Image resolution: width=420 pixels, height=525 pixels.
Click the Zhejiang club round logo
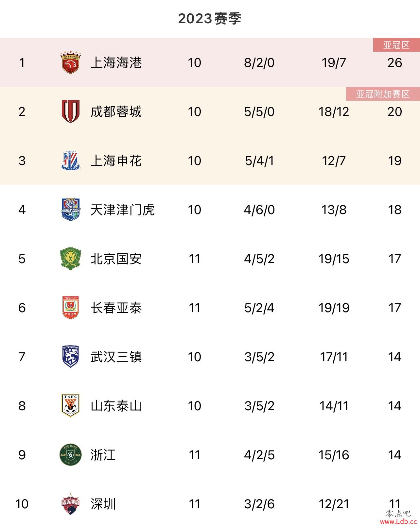click(x=70, y=455)
